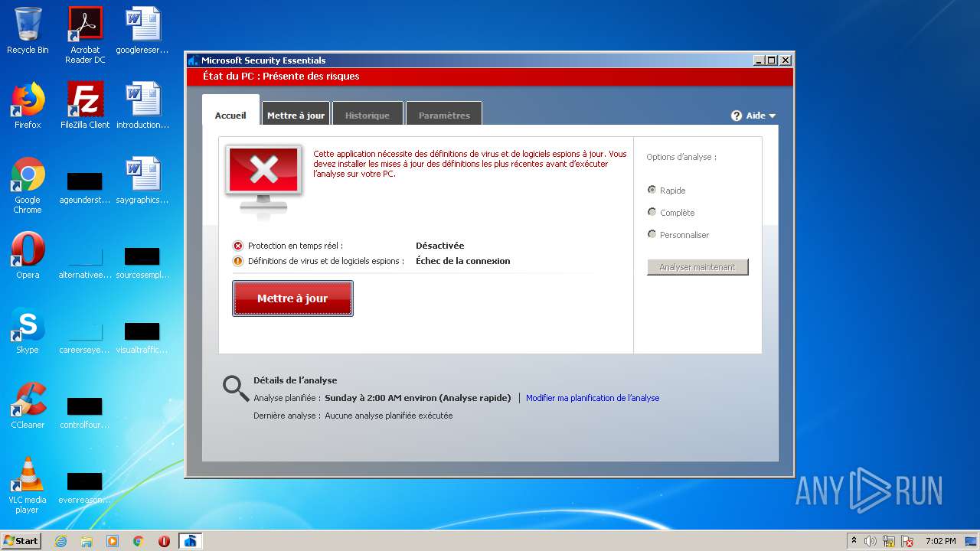The height and width of the screenshot is (551, 980).
Task: Minimize the Security Essentials window
Action: coord(759,60)
